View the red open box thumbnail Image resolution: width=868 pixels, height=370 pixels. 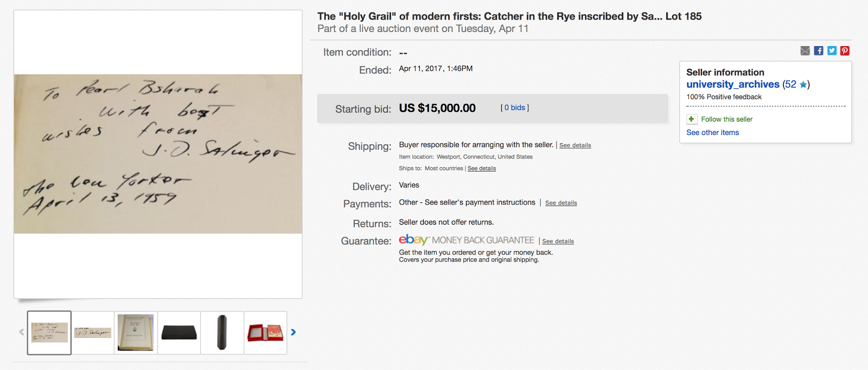(265, 333)
